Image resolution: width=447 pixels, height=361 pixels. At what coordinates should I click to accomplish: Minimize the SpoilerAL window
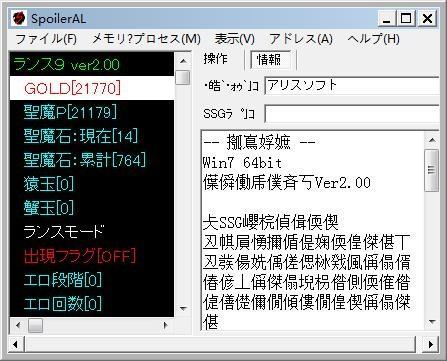pyautogui.click(x=387, y=18)
